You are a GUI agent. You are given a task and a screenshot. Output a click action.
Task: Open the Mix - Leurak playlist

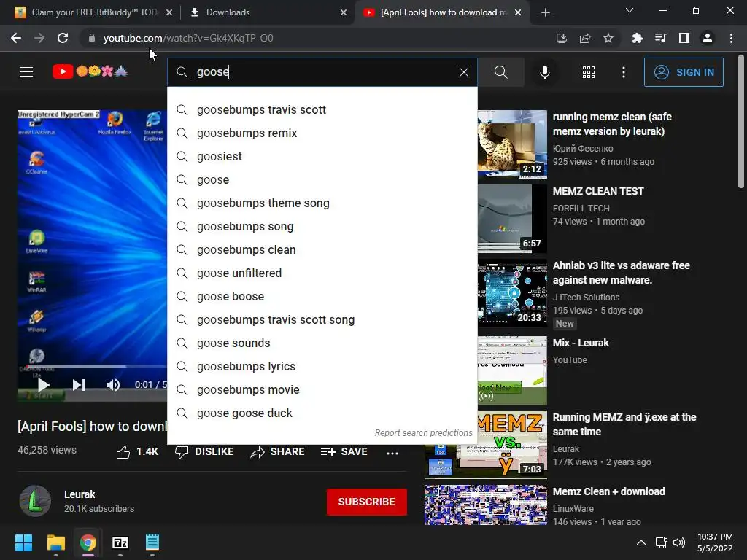click(581, 343)
